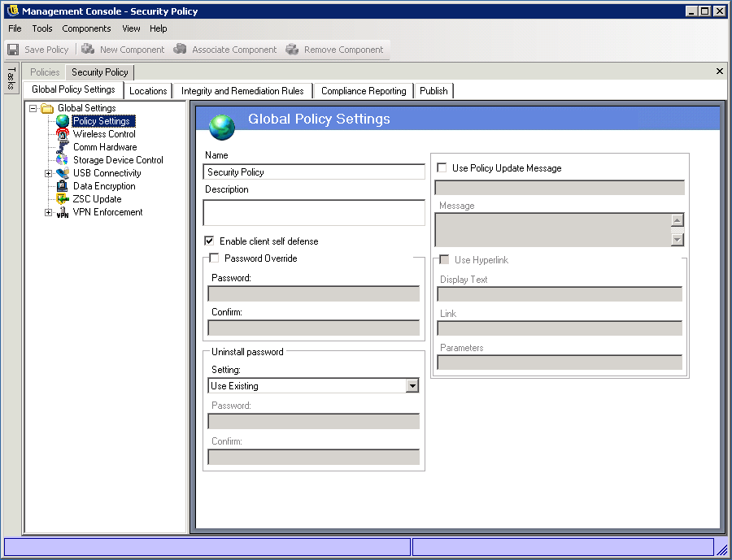Click New Component toolbar label
Viewport: 732px width, 560px height.
132,50
